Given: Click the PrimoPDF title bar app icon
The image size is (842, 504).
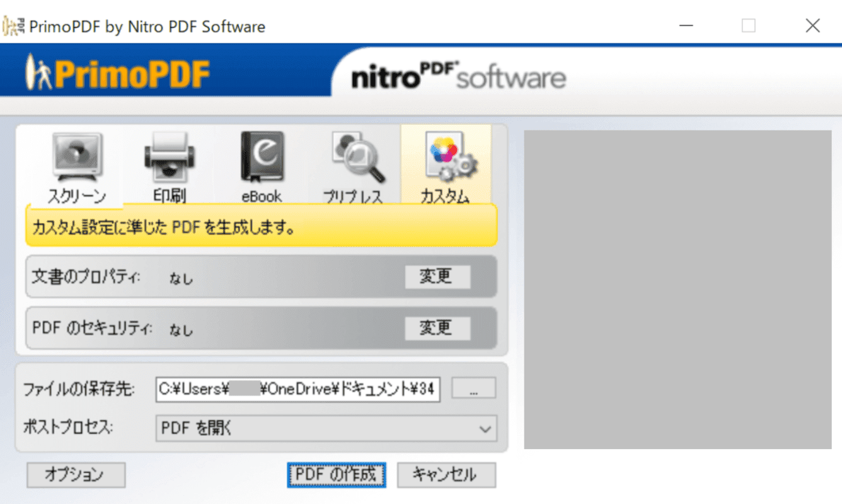Looking at the screenshot, I should tap(14, 26).
